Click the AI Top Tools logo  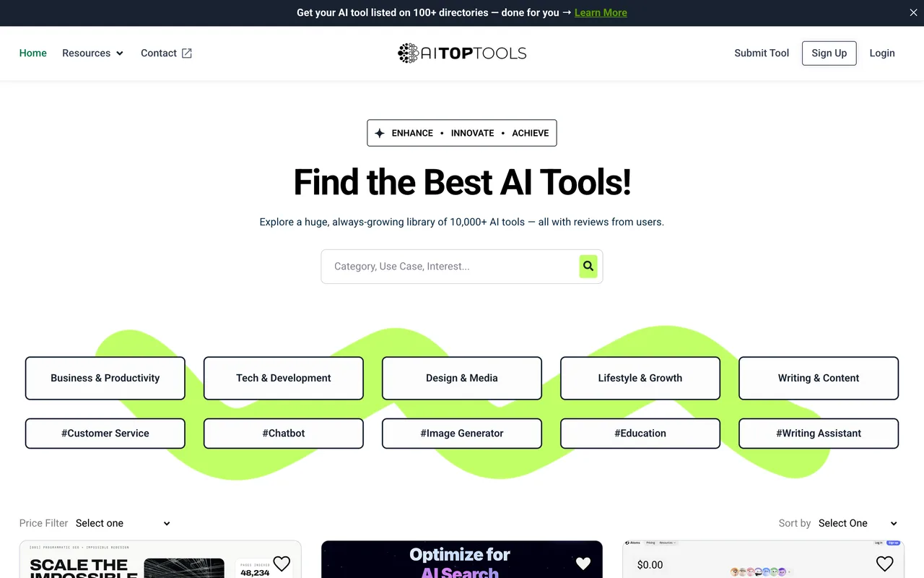(x=462, y=53)
